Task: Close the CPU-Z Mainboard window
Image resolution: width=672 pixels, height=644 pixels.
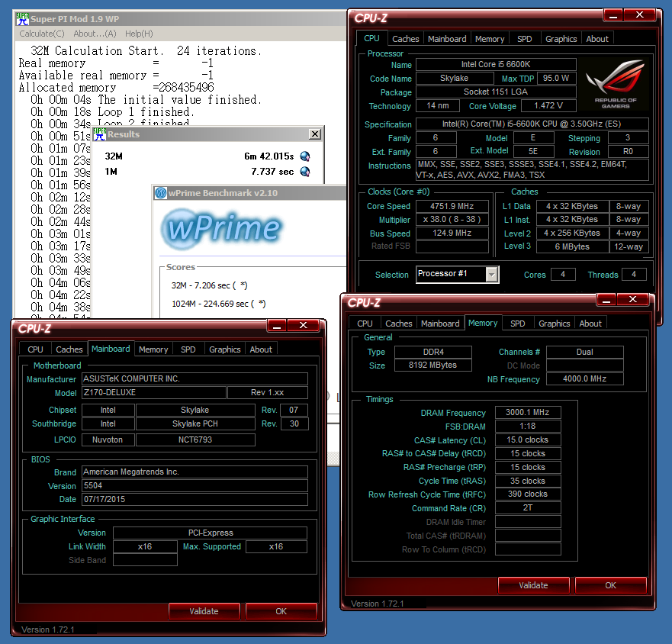Action: pyautogui.click(x=303, y=326)
